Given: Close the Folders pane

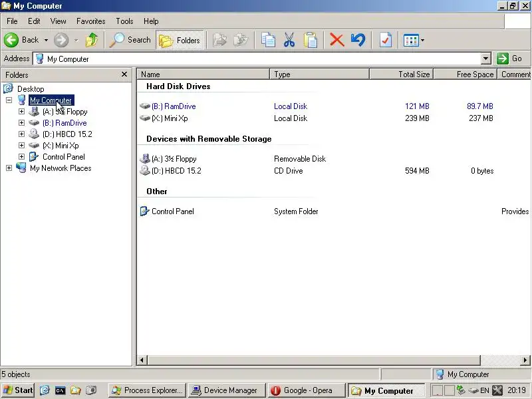Looking at the screenshot, I should pos(124,74).
